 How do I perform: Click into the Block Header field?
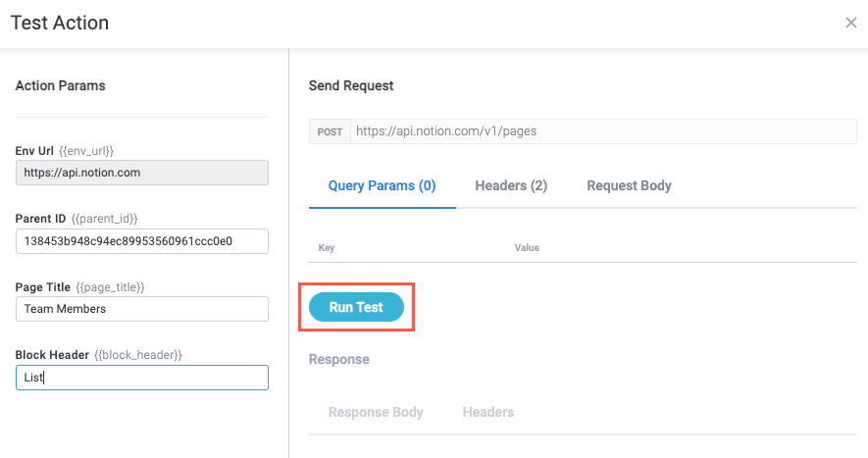142,377
